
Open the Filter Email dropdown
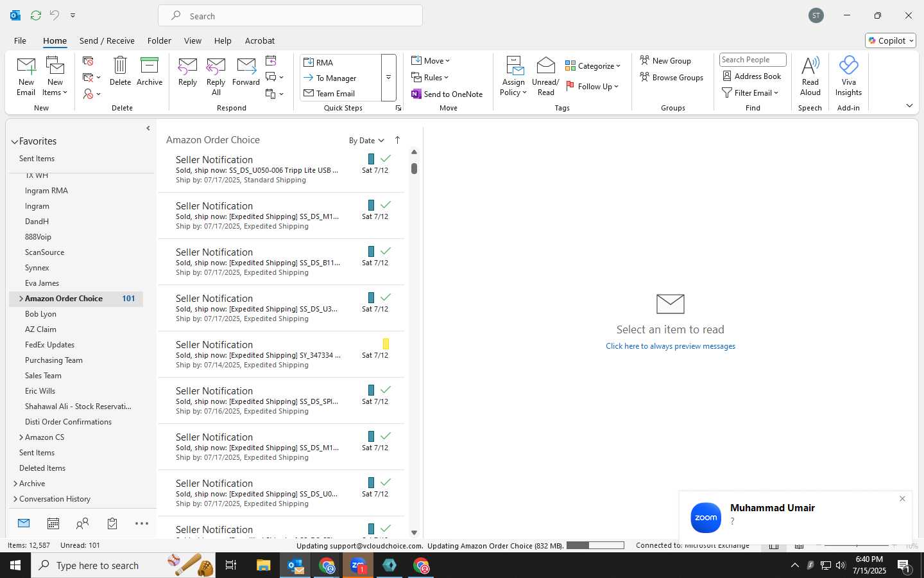pyautogui.click(x=750, y=92)
